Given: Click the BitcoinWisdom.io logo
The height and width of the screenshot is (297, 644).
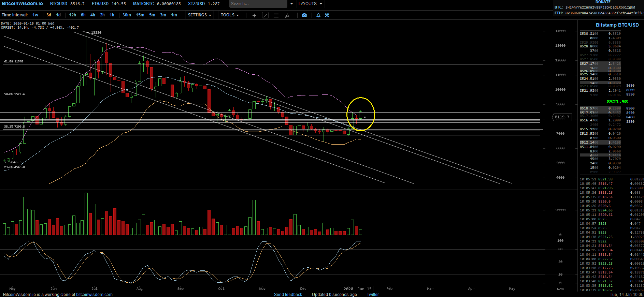Looking at the screenshot, I should [x=23, y=3].
